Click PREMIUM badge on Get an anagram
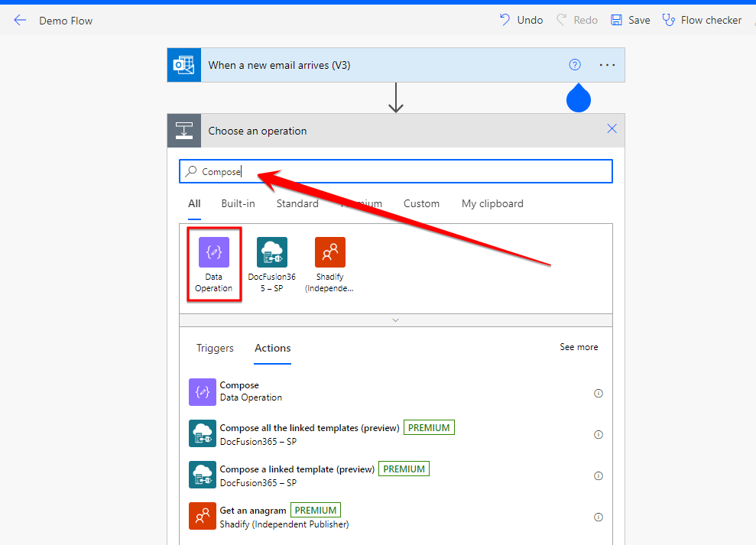 pyautogui.click(x=316, y=511)
